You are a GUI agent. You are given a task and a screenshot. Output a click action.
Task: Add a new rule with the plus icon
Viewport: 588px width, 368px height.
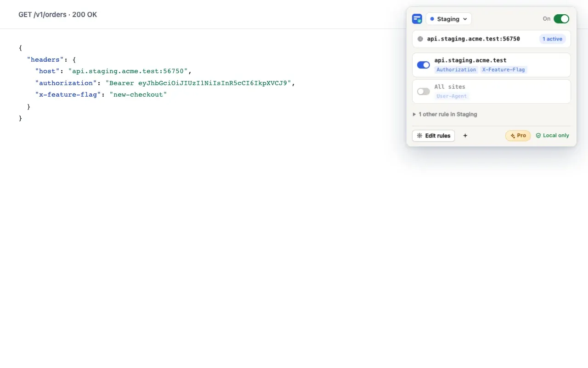[x=465, y=136]
